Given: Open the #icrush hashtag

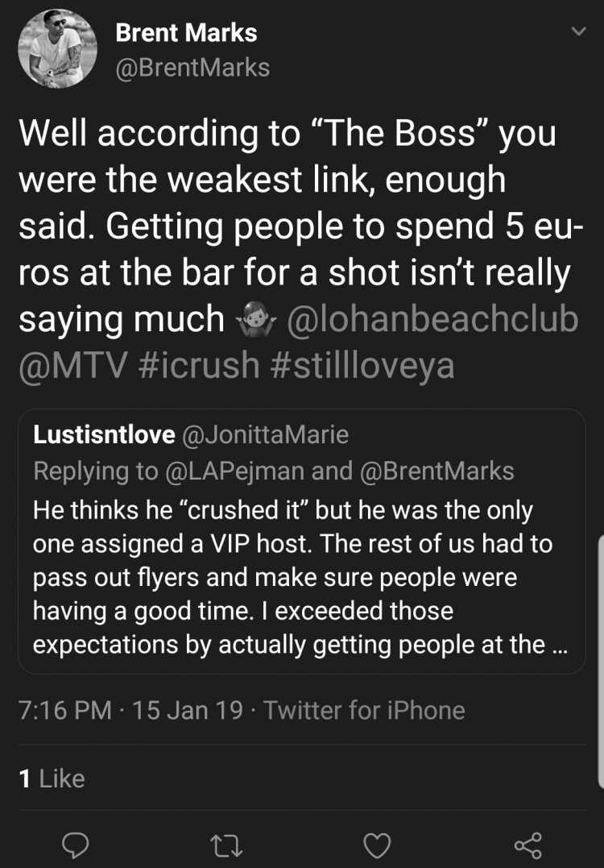Looking at the screenshot, I should click(x=199, y=366).
